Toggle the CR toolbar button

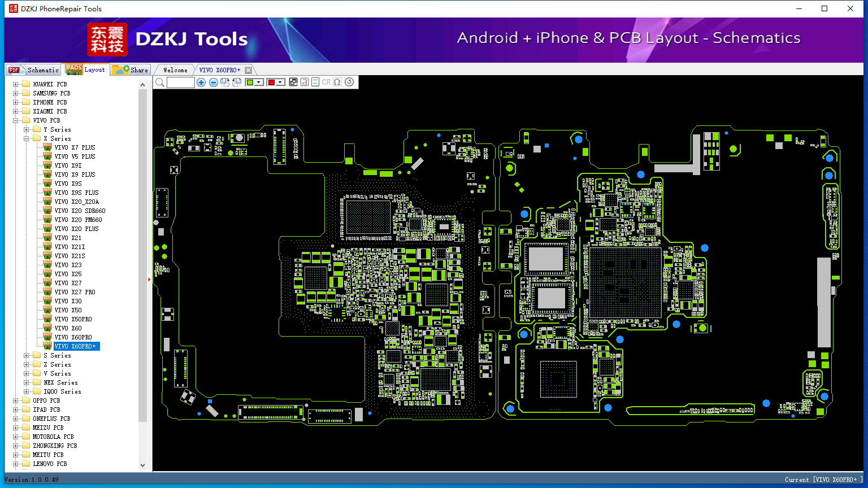click(x=326, y=82)
